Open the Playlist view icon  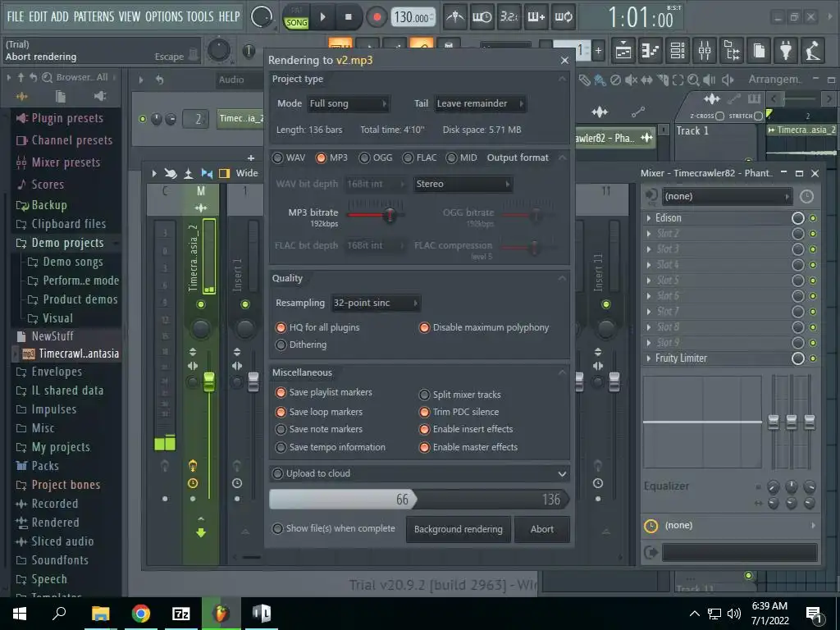point(623,50)
